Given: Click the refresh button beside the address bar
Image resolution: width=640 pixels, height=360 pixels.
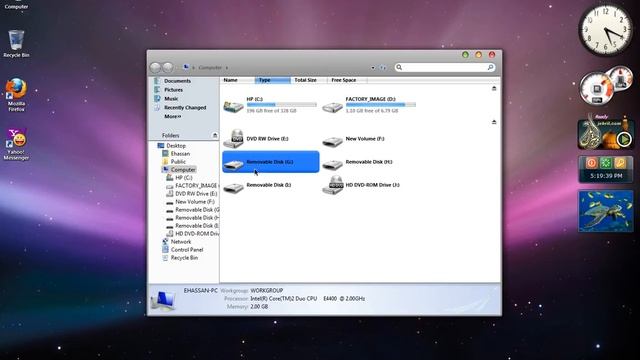Looking at the screenshot, I should (x=383, y=67).
